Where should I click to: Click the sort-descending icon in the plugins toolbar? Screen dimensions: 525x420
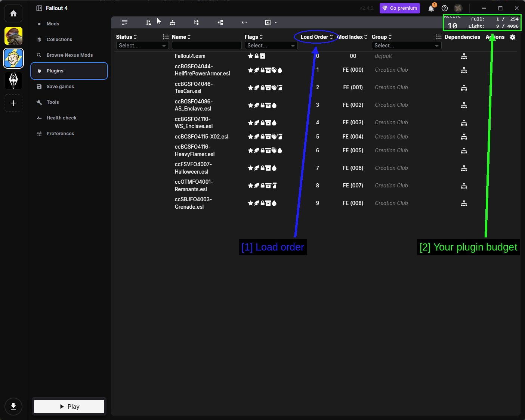tap(149, 22)
